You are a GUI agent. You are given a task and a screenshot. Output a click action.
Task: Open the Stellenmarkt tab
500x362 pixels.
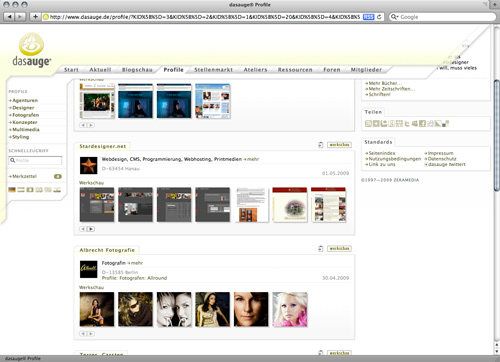(213, 70)
